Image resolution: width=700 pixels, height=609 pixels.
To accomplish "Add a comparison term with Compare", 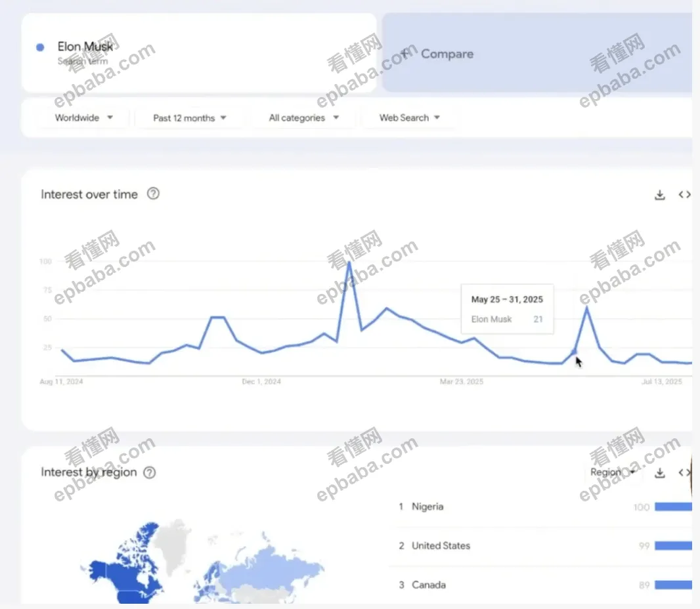I will [x=437, y=54].
